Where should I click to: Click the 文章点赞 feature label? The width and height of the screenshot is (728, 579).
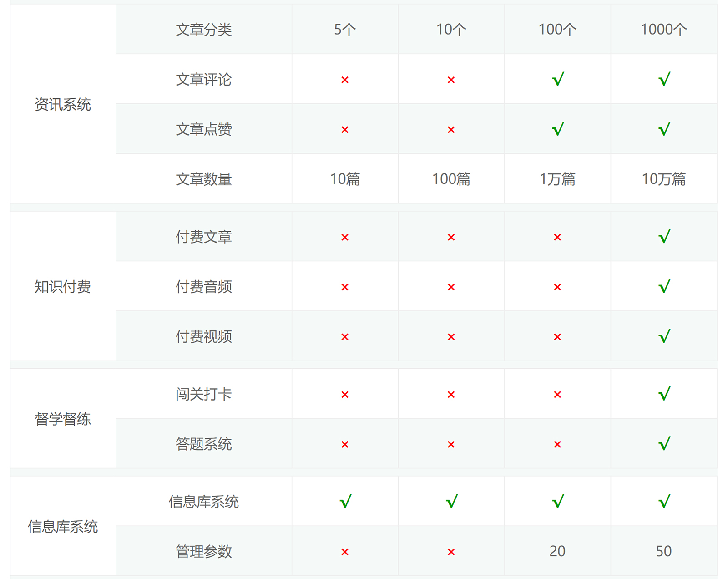(x=204, y=129)
